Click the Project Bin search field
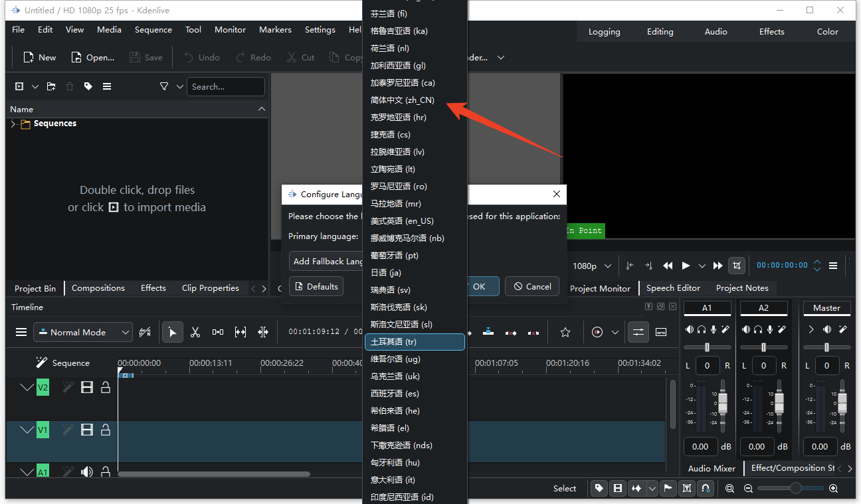The image size is (861, 504). coord(225,86)
